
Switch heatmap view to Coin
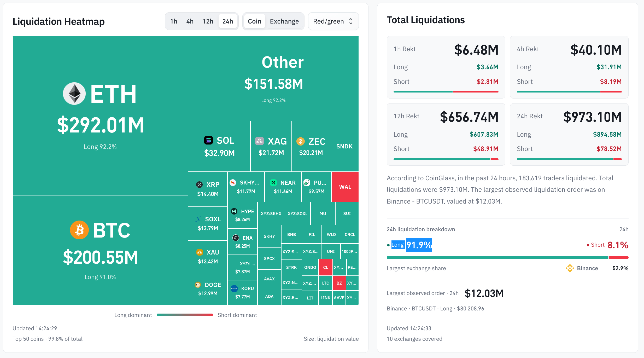(254, 21)
